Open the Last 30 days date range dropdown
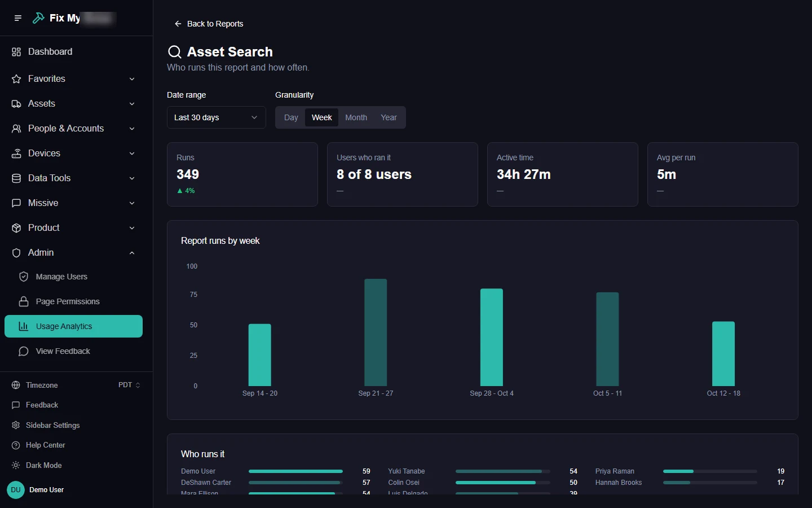This screenshot has height=508, width=812. click(217, 117)
